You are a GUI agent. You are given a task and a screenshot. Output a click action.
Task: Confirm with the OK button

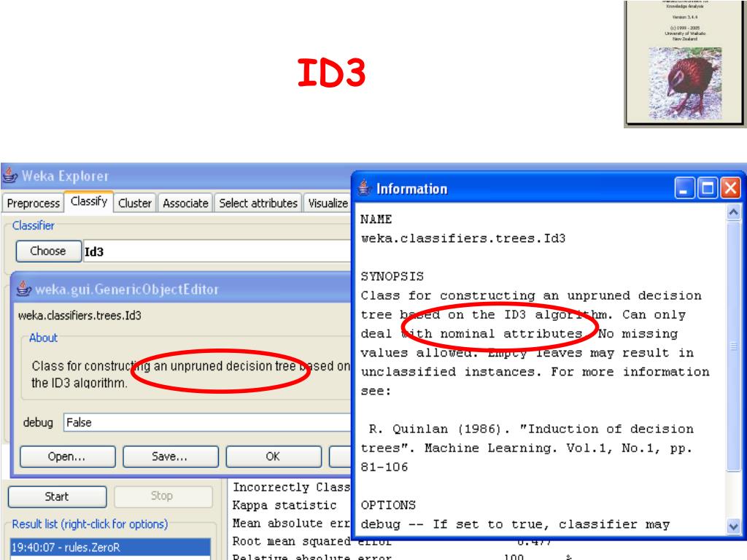[x=273, y=456]
